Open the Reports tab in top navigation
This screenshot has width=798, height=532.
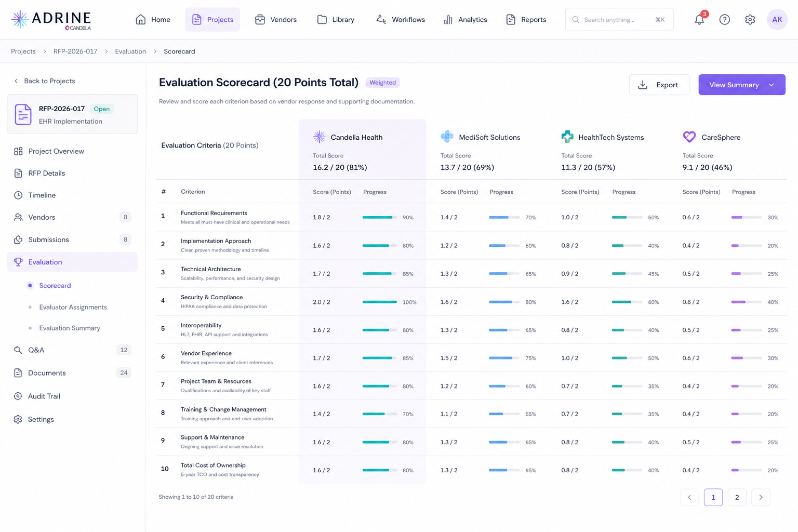pos(526,19)
